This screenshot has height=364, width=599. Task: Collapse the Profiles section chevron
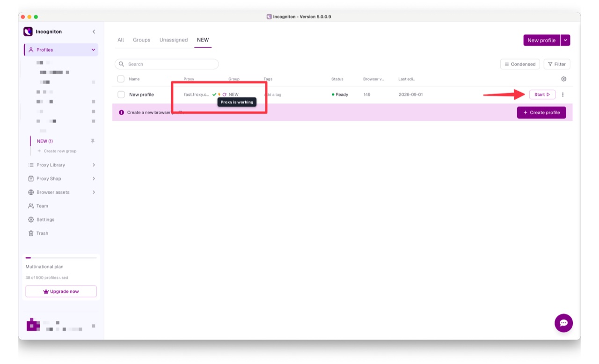pyautogui.click(x=93, y=50)
